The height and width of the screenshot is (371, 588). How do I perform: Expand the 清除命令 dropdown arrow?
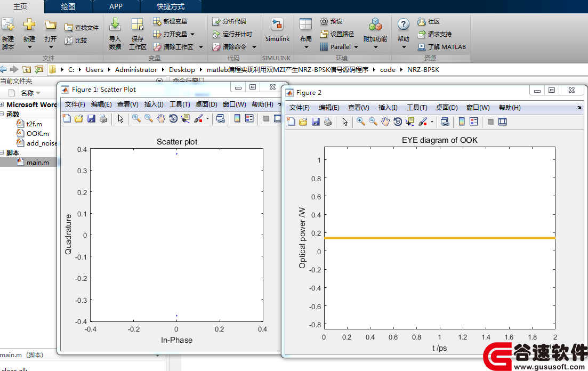[x=254, y=47]
